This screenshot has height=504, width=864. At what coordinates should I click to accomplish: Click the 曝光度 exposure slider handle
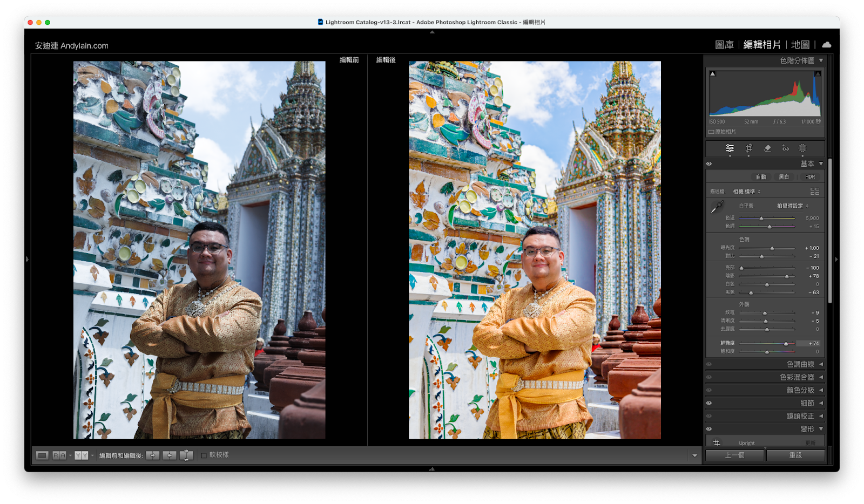(772, 248)
